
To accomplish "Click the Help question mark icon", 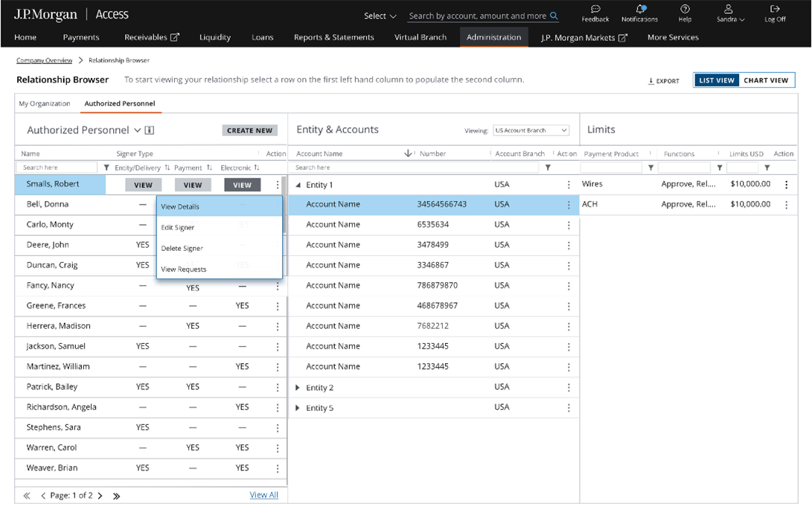I will (685, 9).
